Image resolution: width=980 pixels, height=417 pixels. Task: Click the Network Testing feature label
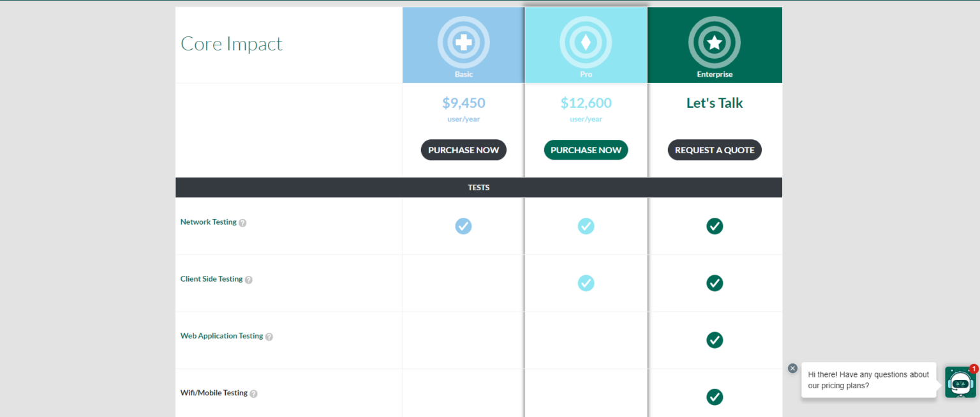[208, 222]
